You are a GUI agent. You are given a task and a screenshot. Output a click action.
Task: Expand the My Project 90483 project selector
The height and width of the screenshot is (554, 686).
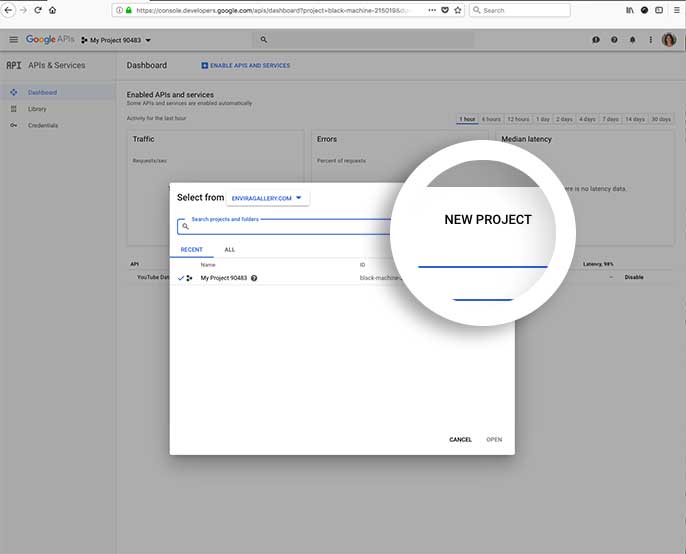pos(116,40)
